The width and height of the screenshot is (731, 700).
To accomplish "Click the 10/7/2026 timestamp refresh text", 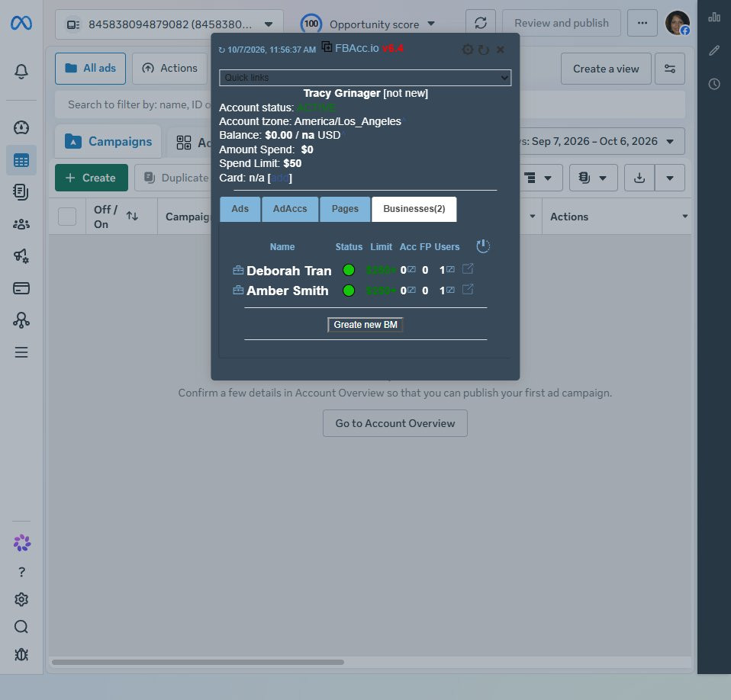I will coord(267,50).
